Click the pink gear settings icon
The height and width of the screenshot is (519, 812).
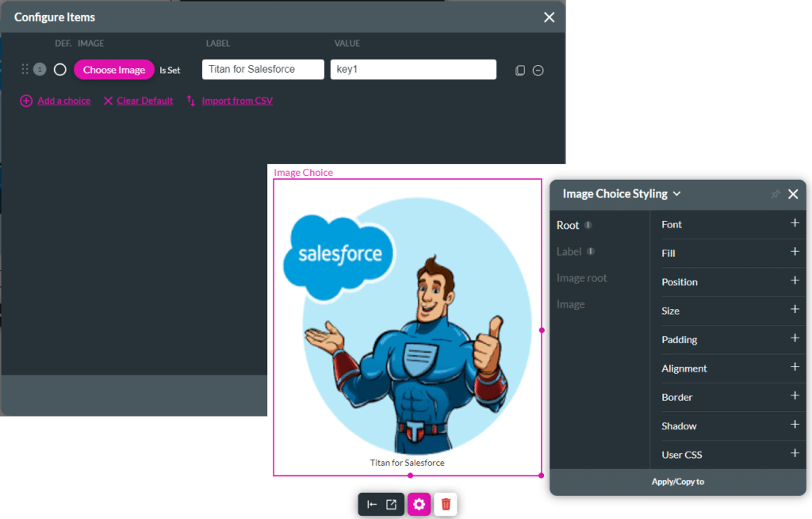[419, 504]
